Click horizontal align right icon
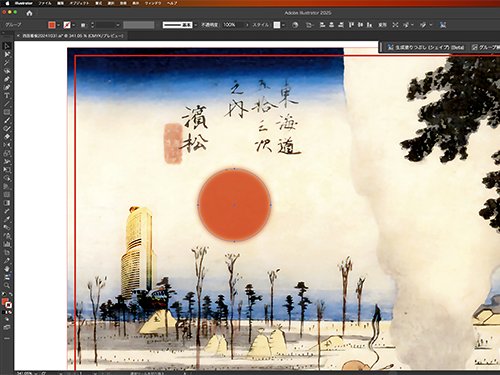 [341, 25]
